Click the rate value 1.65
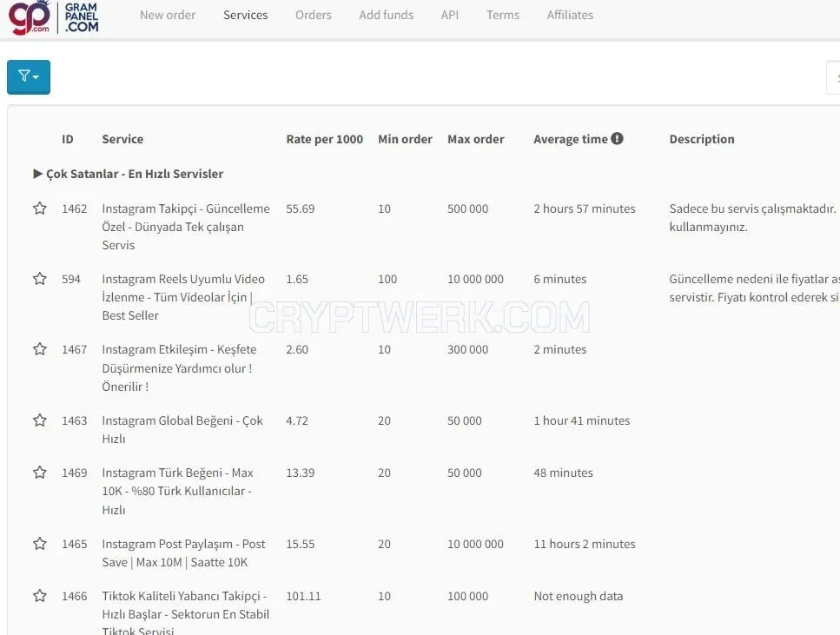 297,279
